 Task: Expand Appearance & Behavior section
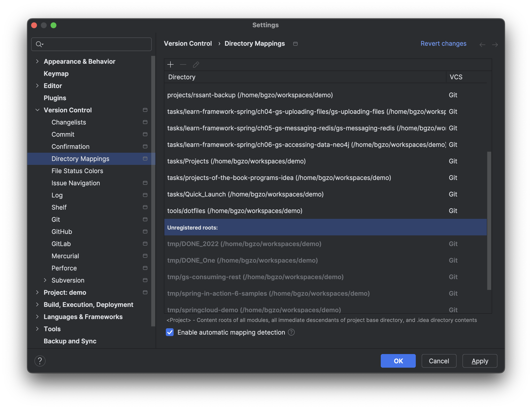tap(37, 61)
